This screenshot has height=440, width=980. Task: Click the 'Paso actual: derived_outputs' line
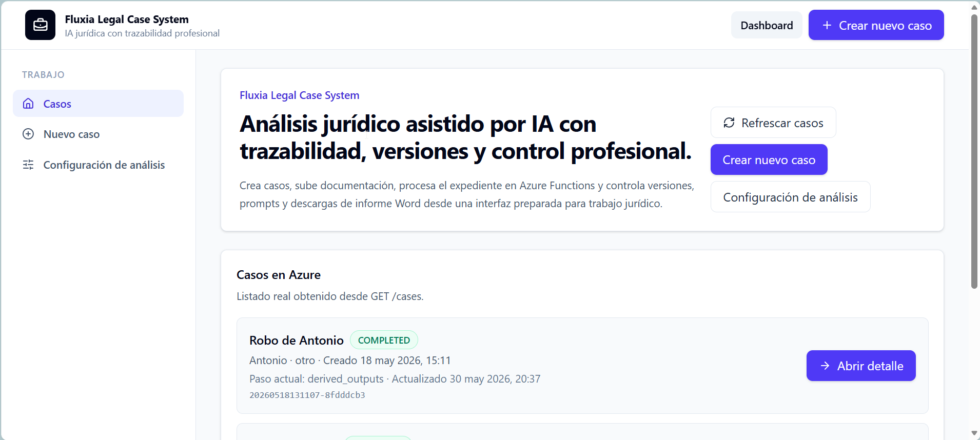coord(395,379)
